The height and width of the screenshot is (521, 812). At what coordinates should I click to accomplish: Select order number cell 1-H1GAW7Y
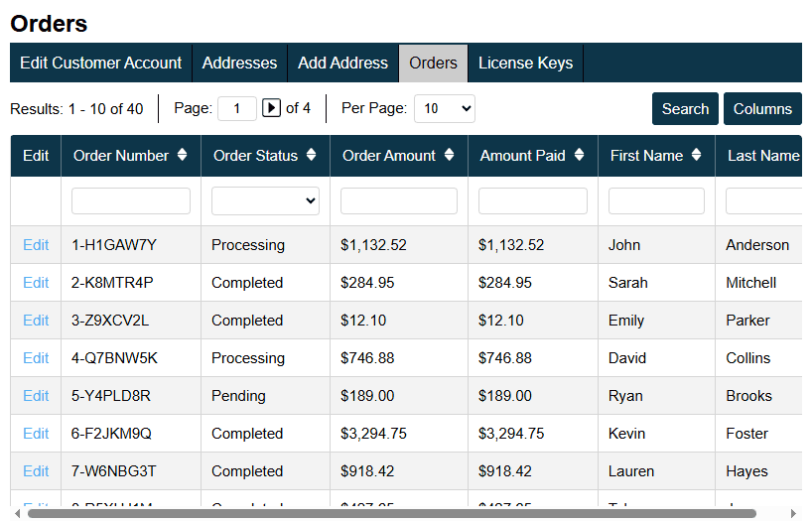tap(114, 245)
